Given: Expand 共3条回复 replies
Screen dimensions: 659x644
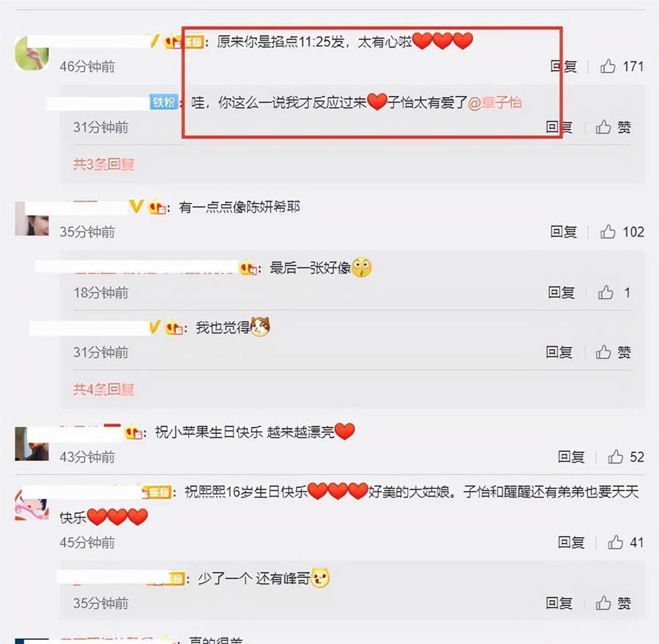Looking at the screenshot, I should 103,164.
